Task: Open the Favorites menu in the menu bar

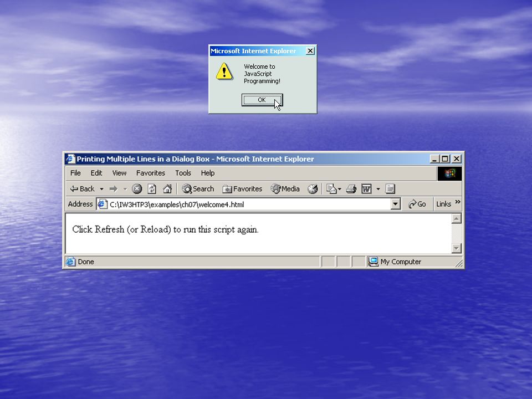Action: tap(151, 173)
